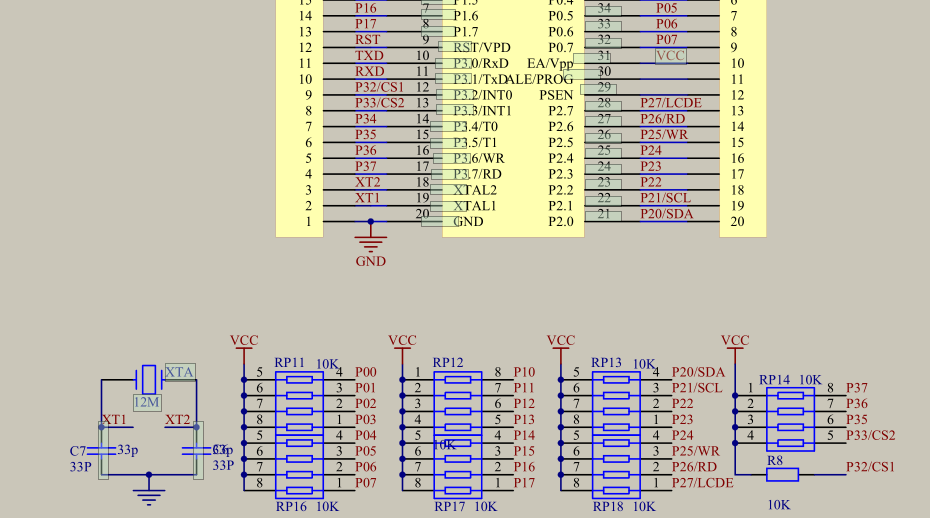
Task: Select the P00 net label at RP11
Action: 365,372
